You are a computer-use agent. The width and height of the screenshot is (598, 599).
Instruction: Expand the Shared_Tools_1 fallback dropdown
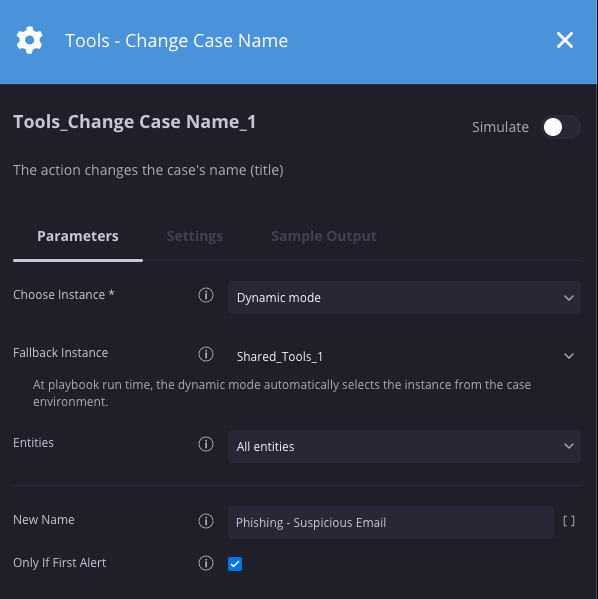pyautogui.click(x=404, y=356)
